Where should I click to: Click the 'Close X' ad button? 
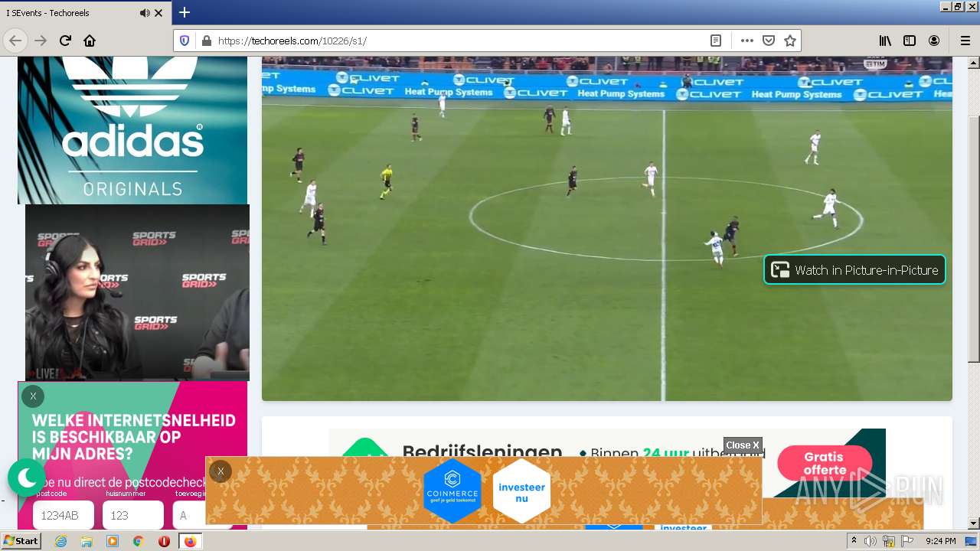point(743,445)
